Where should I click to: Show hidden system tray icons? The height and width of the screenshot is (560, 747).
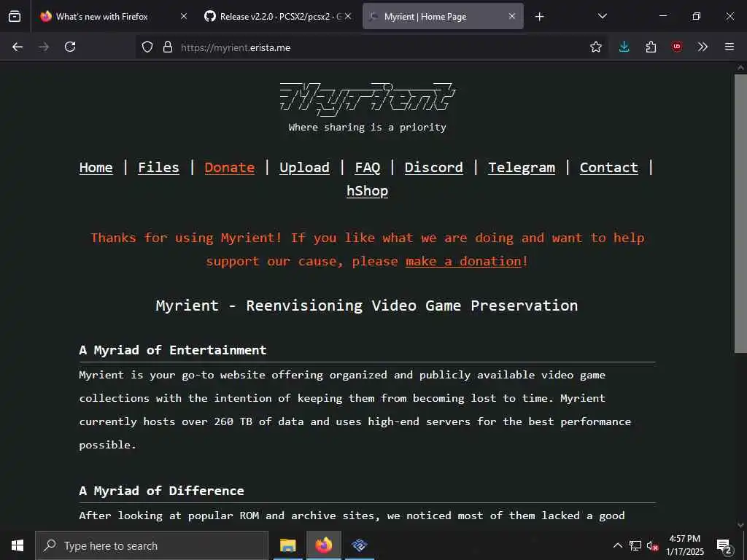tap(617, 545)
